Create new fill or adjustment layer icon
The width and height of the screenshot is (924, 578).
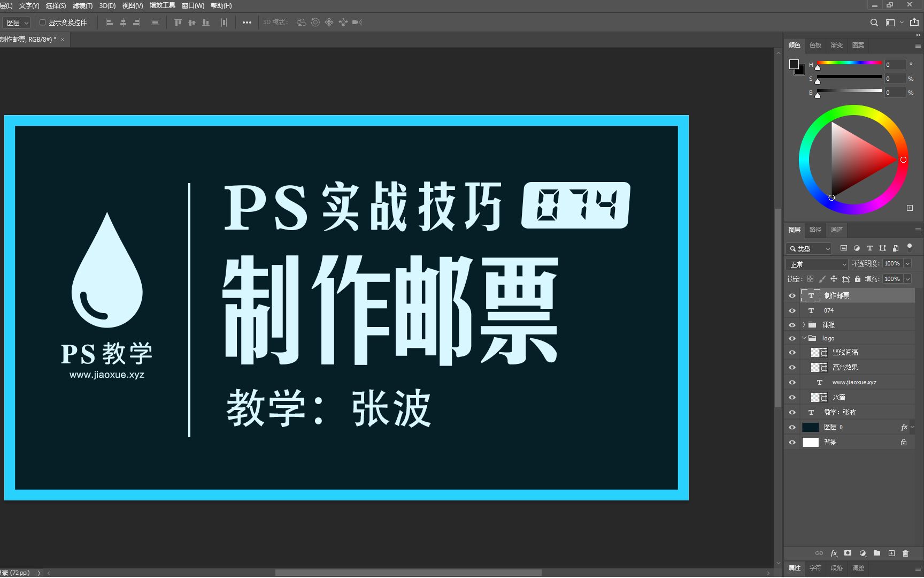tap(863, 553)
